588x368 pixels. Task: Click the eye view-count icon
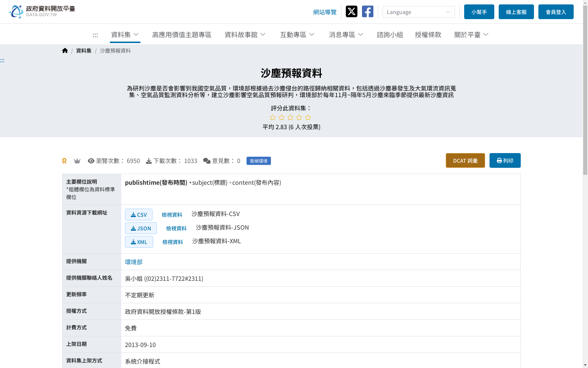[x=91, y=161]
